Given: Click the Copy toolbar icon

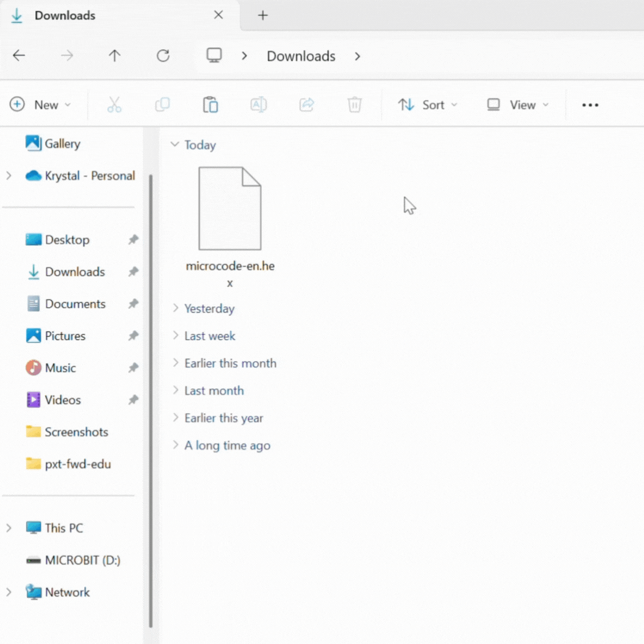Looking at the screenshot, I should tap(162, 105).
